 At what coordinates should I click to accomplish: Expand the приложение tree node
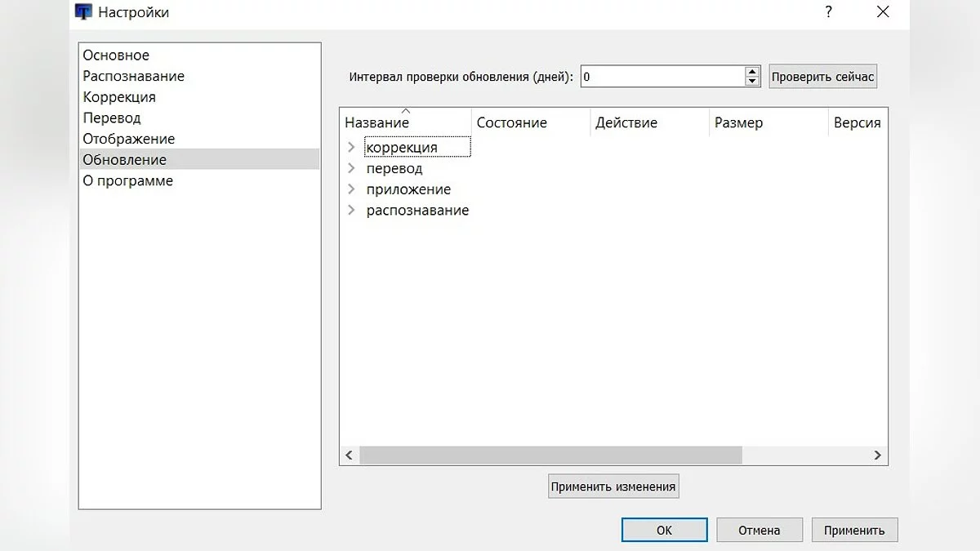(x=351, y=189)
